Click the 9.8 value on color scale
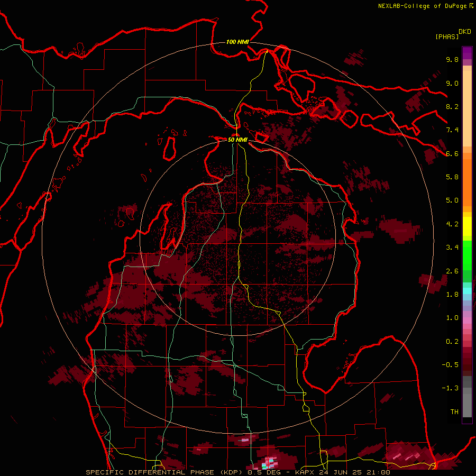Viewport: 476px width, 476px height. coord(452,59)
